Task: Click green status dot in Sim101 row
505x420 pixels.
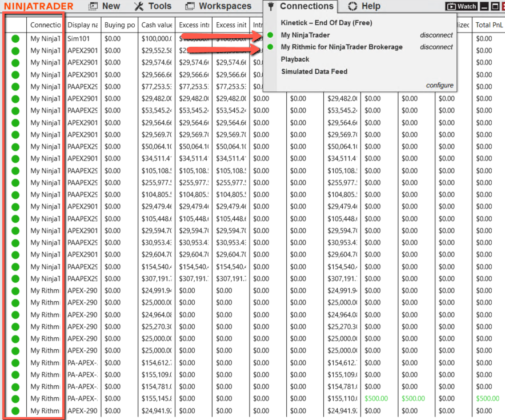Action: pos(15,39)
